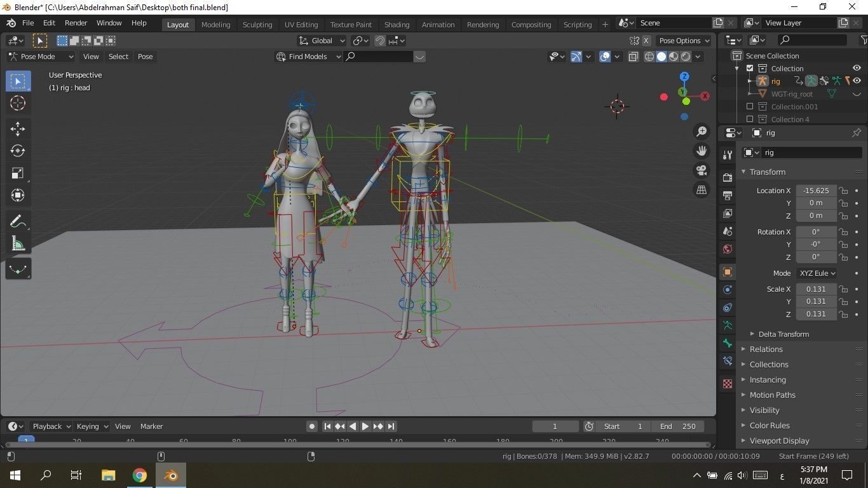Toggle X-ray display
This screenshot has width=868, height=488.
coord(634,57)
